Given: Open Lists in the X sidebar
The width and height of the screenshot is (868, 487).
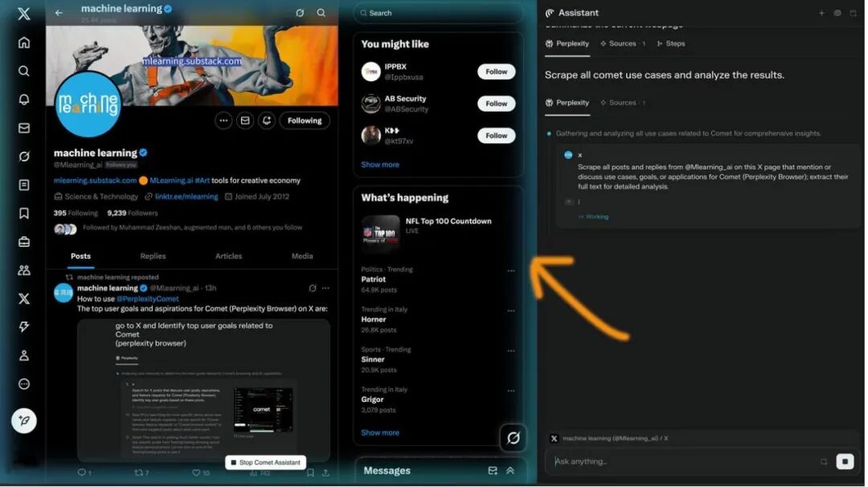Looking at the screenshot, I should click(24, 185).
